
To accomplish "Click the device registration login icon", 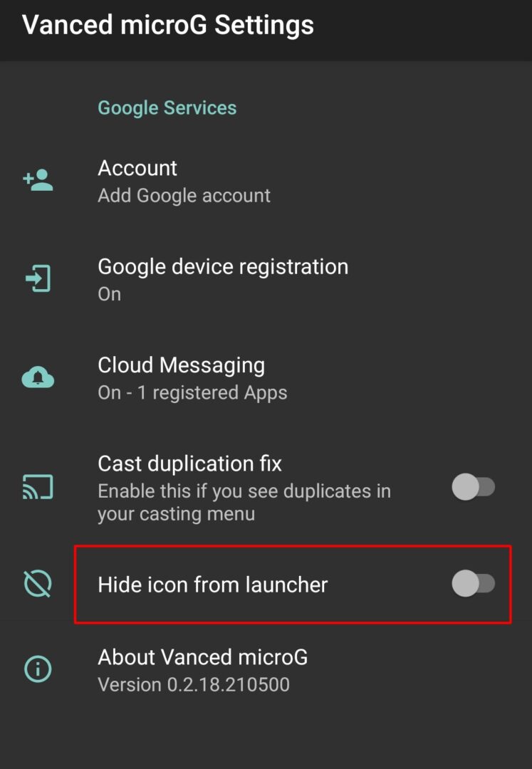I will (x=38, y=278).
